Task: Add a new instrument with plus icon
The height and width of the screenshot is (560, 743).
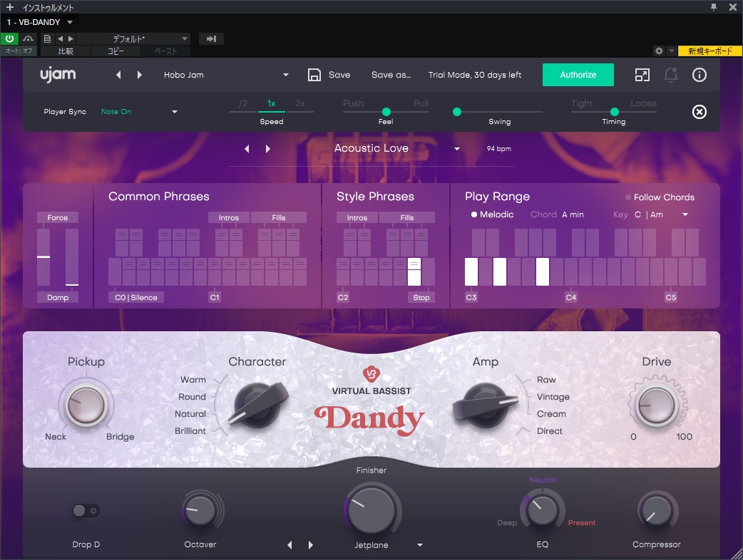Action: pyautogui.click(x=10, y=7)
